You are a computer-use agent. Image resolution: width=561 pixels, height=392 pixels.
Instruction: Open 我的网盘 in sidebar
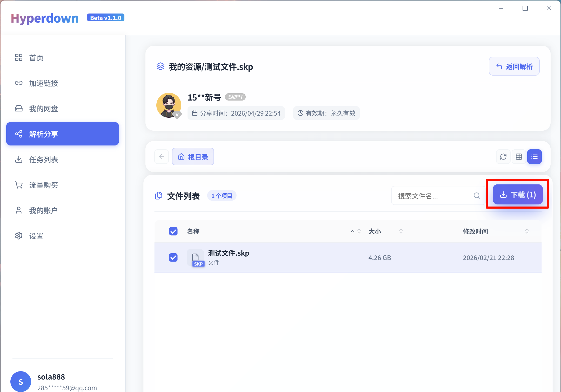62,109
